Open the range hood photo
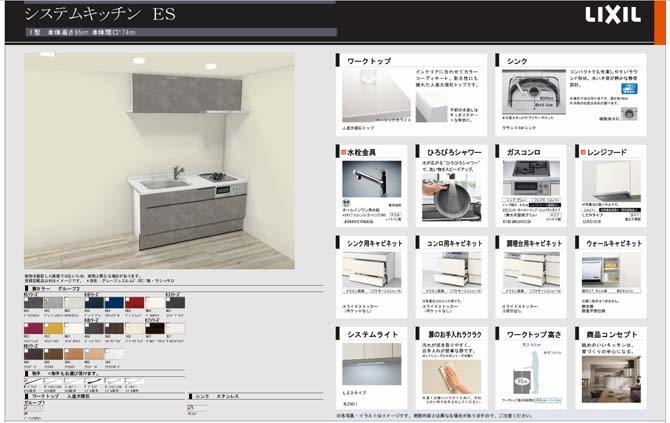The height and width of the screenshot is (423, 670). (611, 181)
